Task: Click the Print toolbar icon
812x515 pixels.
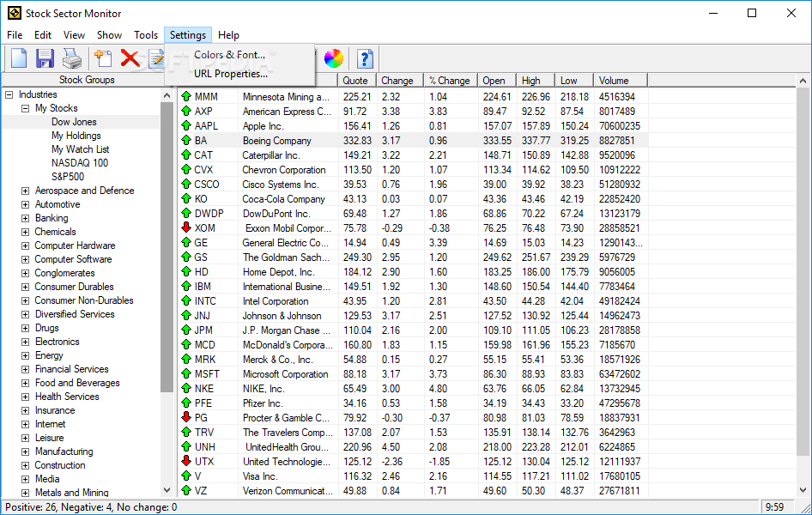Action: (x=72, y=58)
